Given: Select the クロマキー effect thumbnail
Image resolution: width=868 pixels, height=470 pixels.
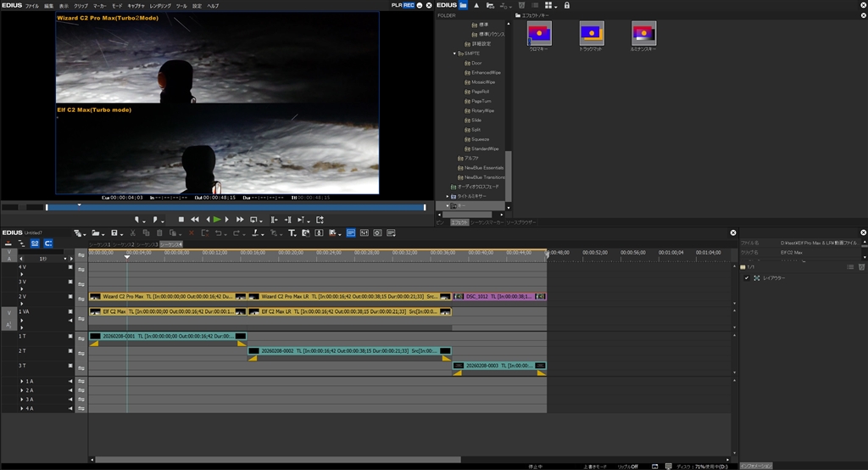Looking at the screenshot, I should pyautogui.click(x=539, y=34).
